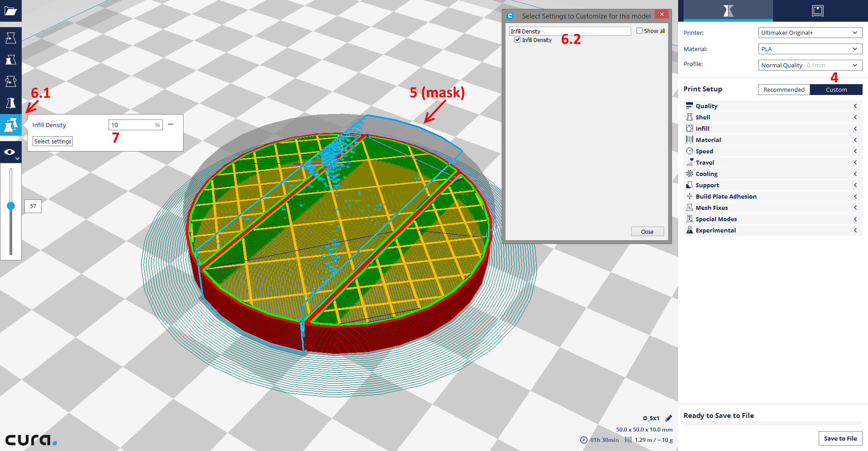Click the Speed clock icon

689,151
